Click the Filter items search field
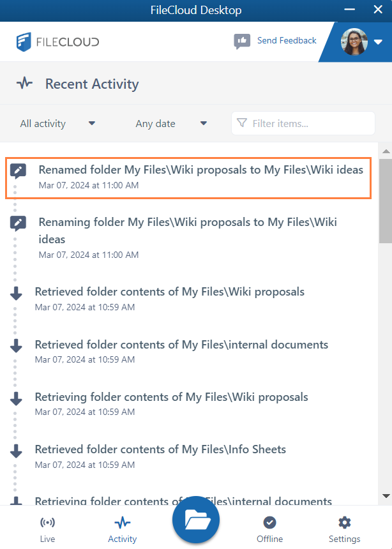 311,123
